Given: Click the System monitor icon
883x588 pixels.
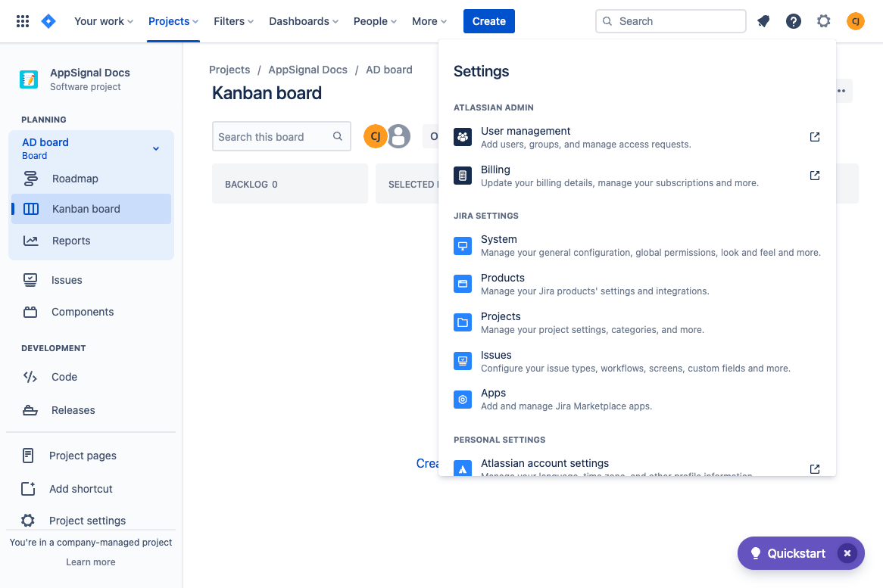Looking at the screenshot, I should pos(463,246).
